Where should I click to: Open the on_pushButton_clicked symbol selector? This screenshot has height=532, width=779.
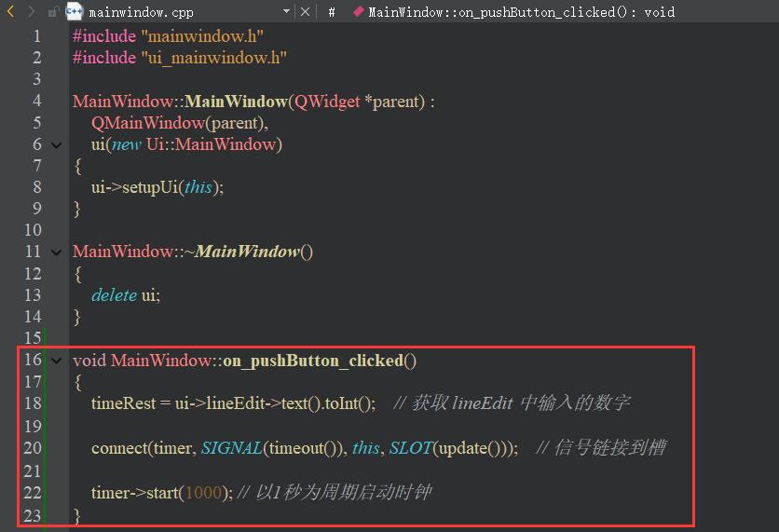click(521, 12)
